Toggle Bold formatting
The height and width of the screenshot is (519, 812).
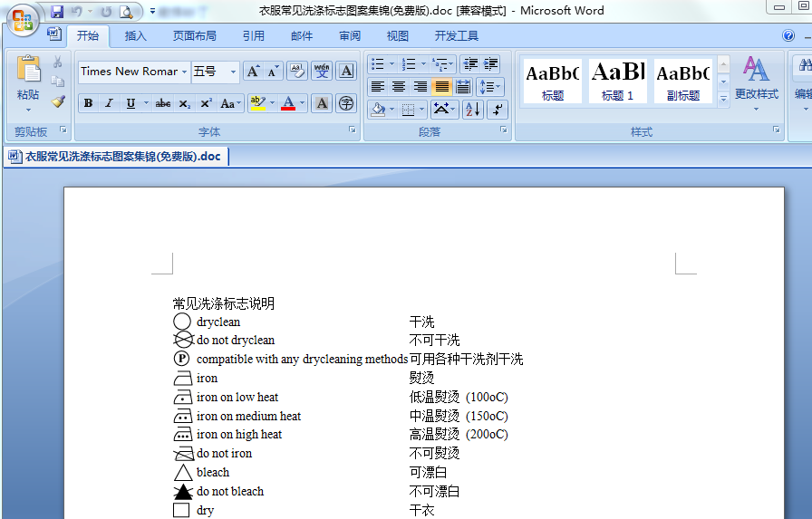point(89,103)
